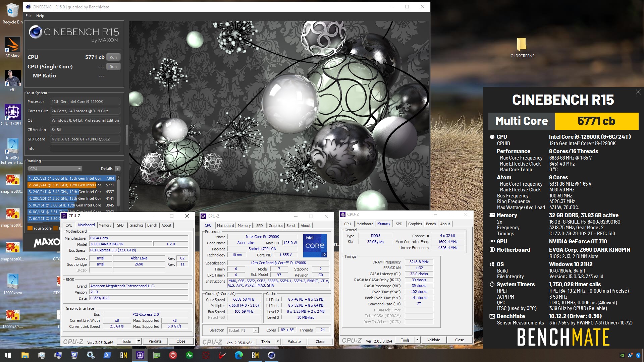This screenshot has height=362, width=644.
Task: Open the Windows Start menu
Action: pos(8,355)
